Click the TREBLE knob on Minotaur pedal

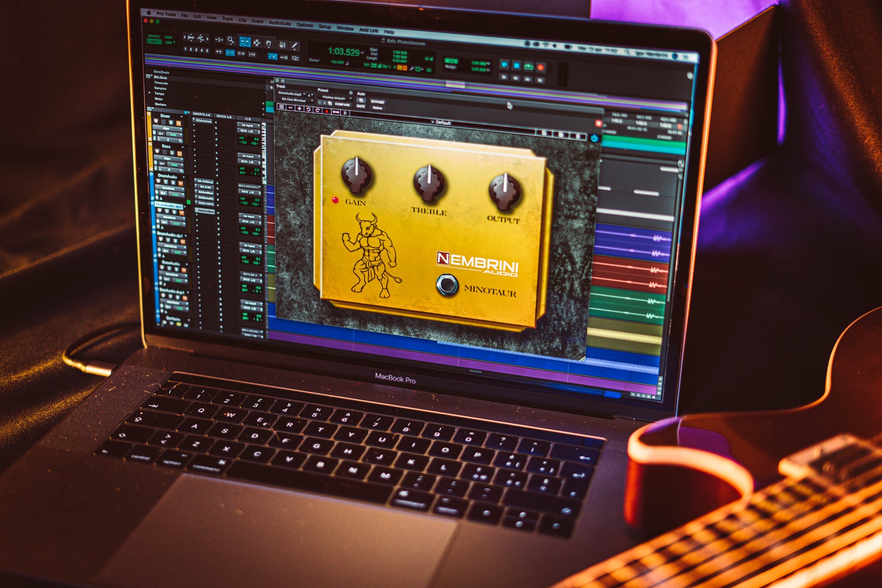429,183
